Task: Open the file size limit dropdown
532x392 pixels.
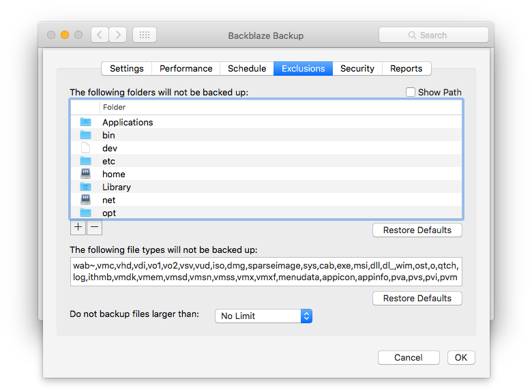Action: (264, 316)
